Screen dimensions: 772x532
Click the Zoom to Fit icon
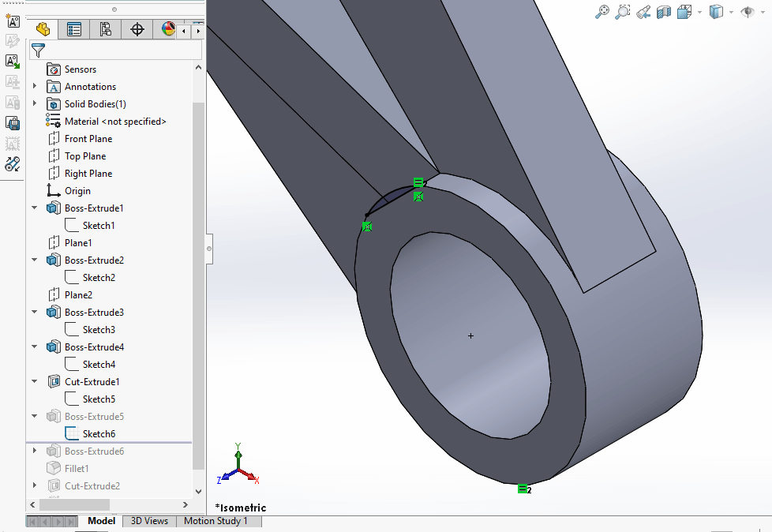point(602,11)
